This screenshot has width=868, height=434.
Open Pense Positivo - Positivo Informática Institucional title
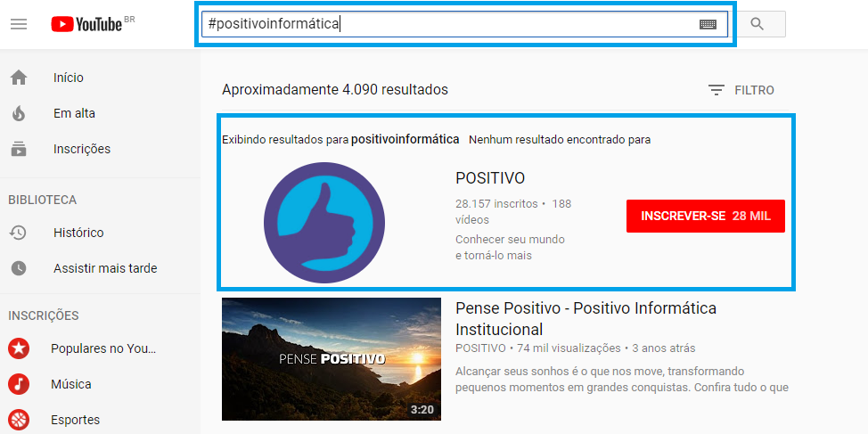pyautogui.click(x=585, y=318)
